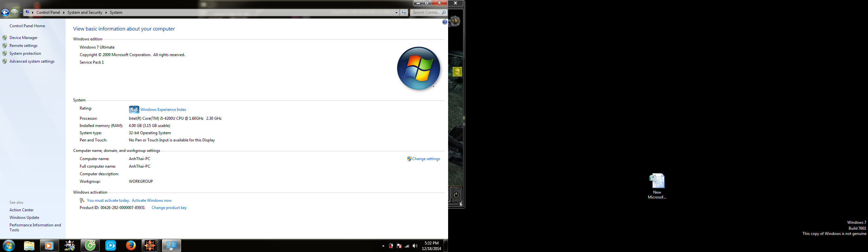868x252 pixels.
Task: Click the shield icon beside Change settings
Action: 409,159
